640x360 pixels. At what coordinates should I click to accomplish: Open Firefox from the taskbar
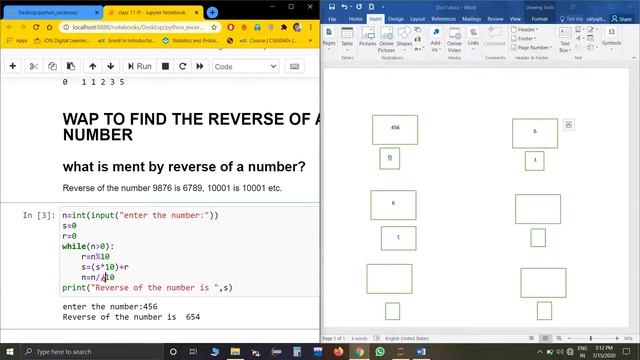point(338,351)
